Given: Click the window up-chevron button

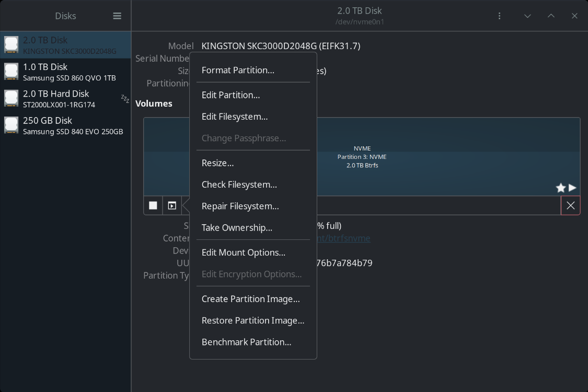Looking at the screenshot, I should 551,16.
